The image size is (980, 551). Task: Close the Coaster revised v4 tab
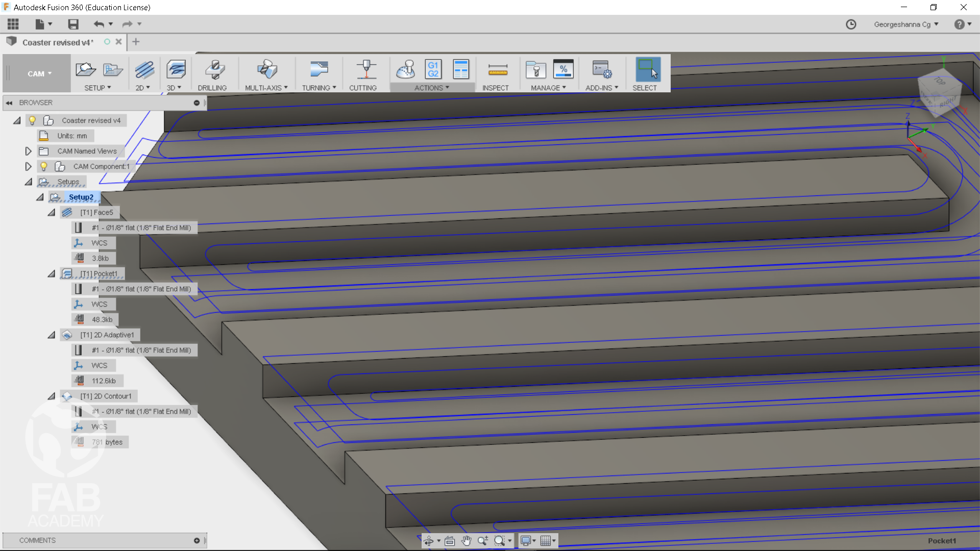point(118,42)
